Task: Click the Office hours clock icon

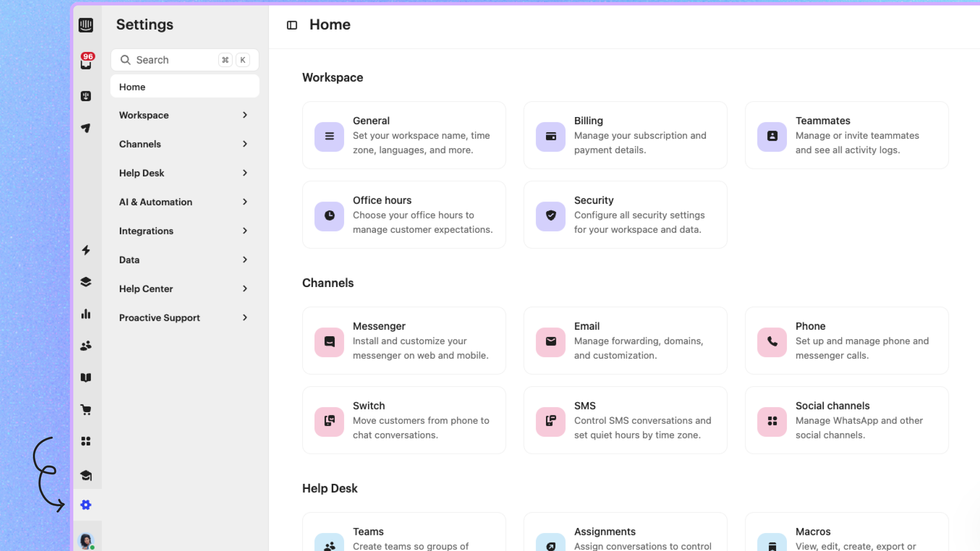Action: [329, 216]
